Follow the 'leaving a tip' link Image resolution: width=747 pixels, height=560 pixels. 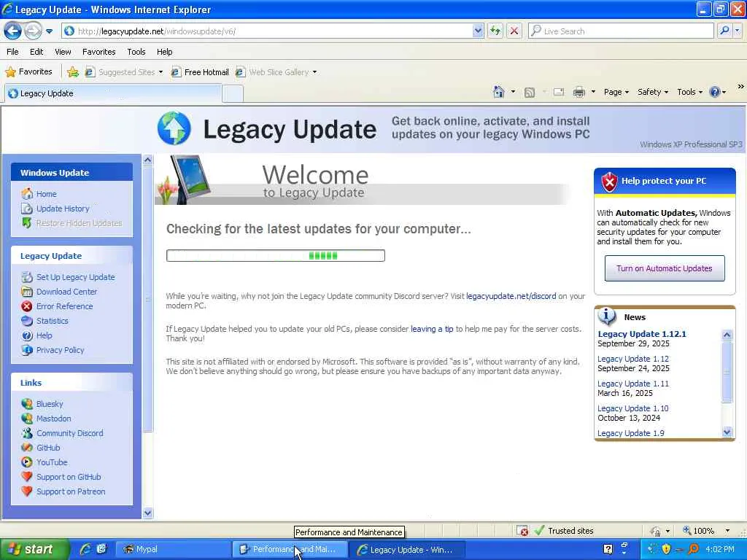432,329
